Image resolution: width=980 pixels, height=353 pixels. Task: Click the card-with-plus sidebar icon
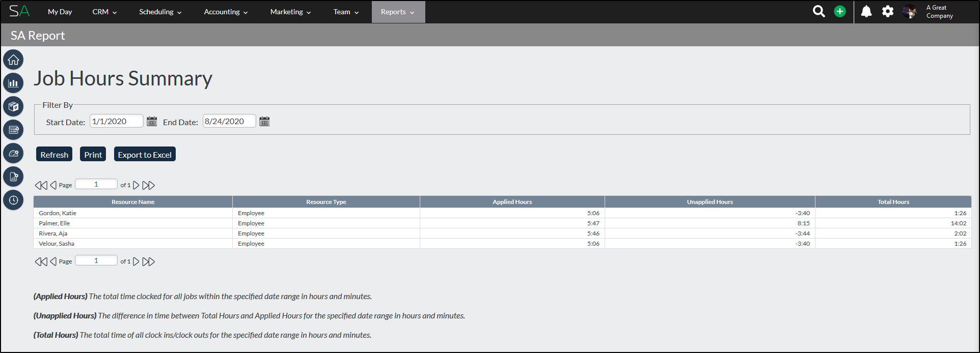pos(13,130)
